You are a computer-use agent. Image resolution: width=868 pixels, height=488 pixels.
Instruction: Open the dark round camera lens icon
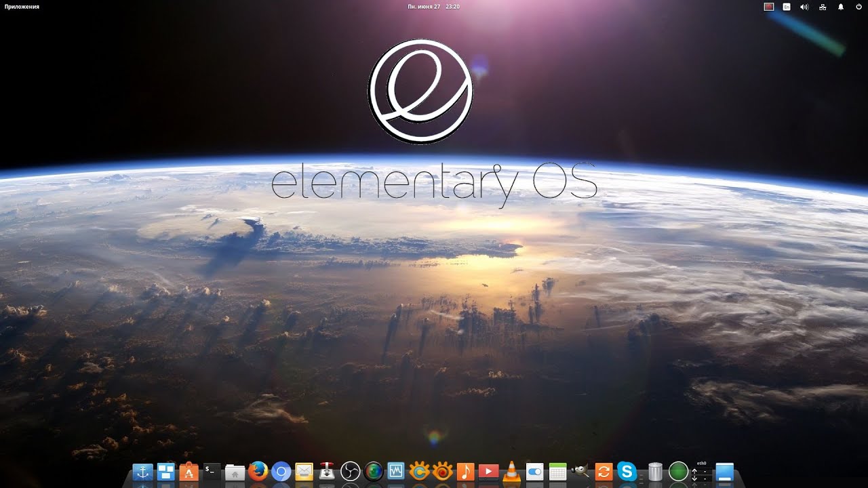tap(373, 472)
